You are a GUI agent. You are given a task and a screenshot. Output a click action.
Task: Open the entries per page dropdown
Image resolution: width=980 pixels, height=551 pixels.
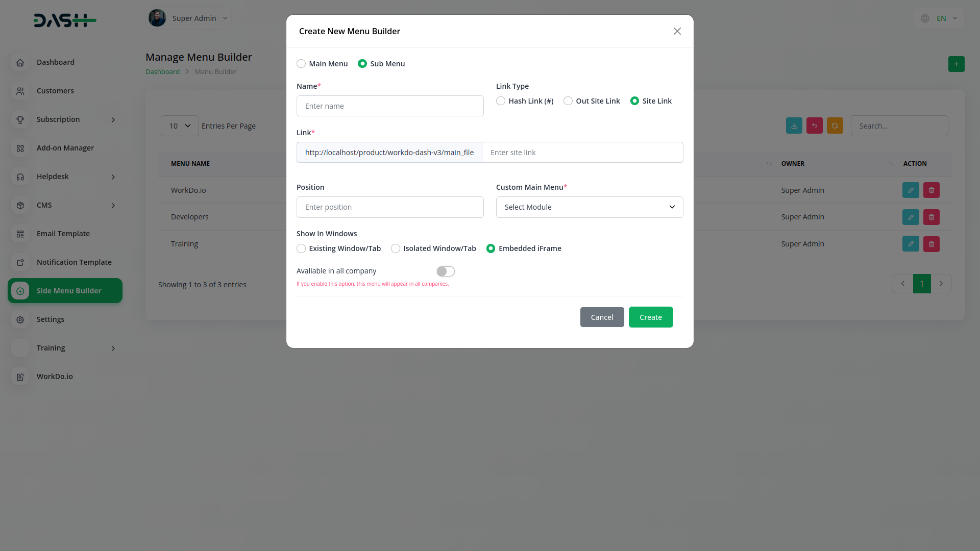pos(180,126)
